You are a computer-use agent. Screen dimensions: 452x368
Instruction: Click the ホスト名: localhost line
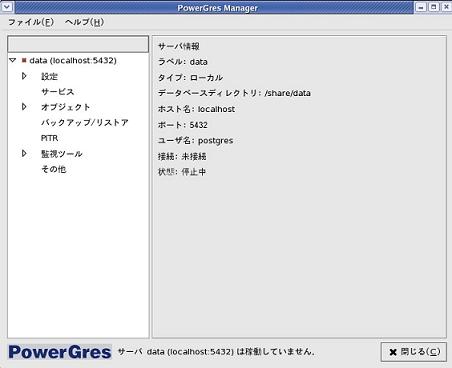196,109
